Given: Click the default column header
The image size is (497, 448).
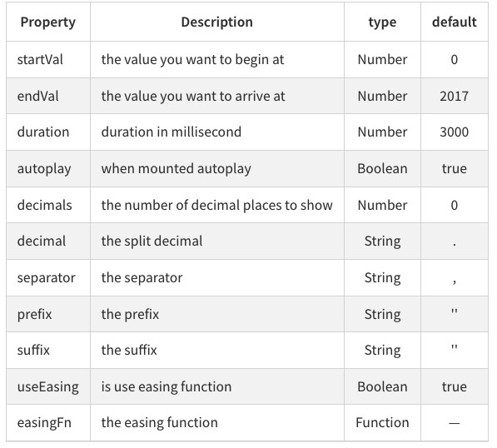Looking at the screenshot, I should [455, 22].
